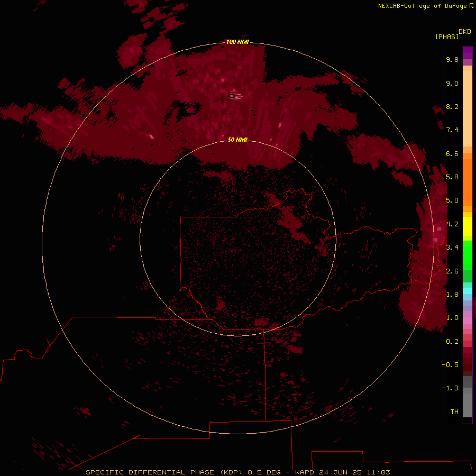Click the 0.5 DEG elevation text in caption
Viewport: 476px width, 476px height.
(265, 472)
